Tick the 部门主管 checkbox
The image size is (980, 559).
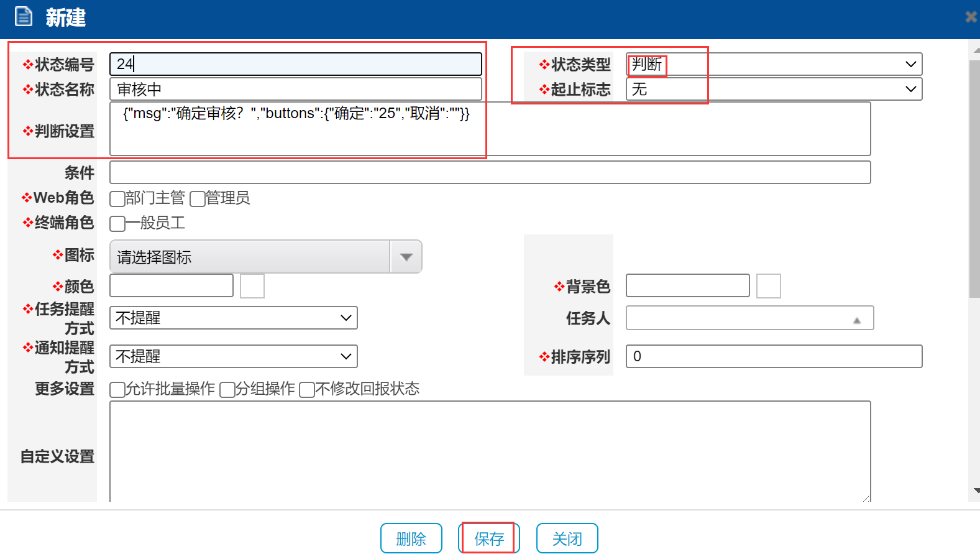point(117,199)
